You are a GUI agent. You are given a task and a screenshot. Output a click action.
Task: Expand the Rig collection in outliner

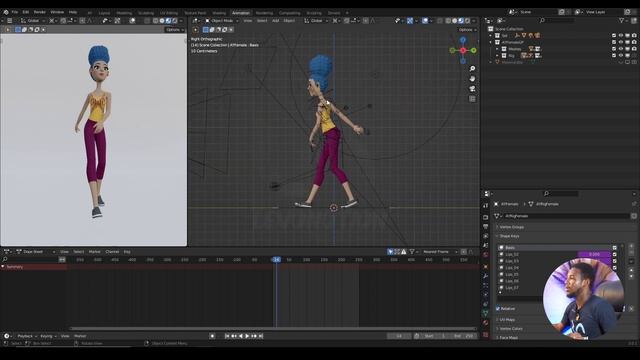(498, 56)
